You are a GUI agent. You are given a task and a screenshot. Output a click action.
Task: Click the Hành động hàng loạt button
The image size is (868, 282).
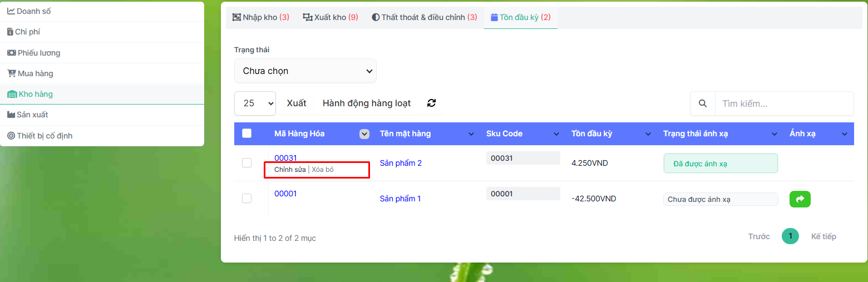[x=366, y=103]
